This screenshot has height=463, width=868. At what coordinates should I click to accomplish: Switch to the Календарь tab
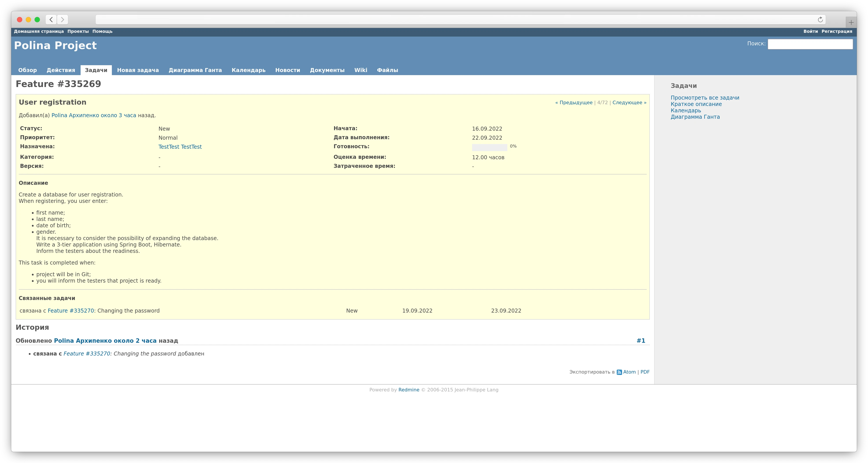tap(248, 70)
